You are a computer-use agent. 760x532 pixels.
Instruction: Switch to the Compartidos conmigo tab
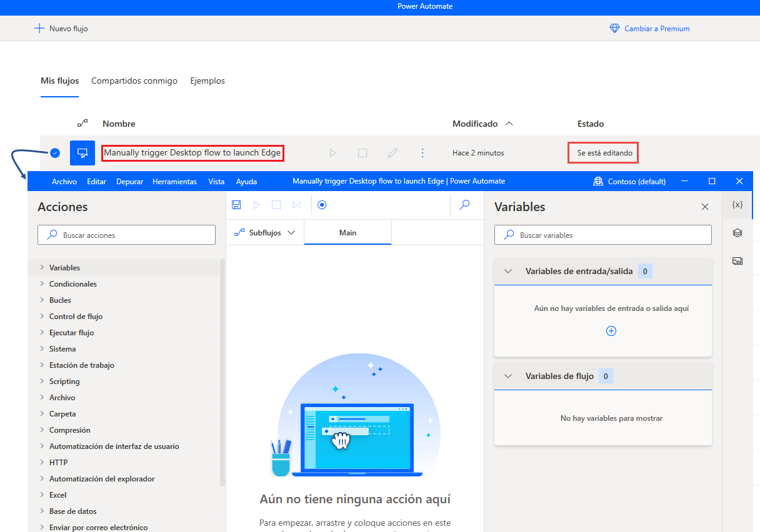pyautogui.click(x=134, y=81)
